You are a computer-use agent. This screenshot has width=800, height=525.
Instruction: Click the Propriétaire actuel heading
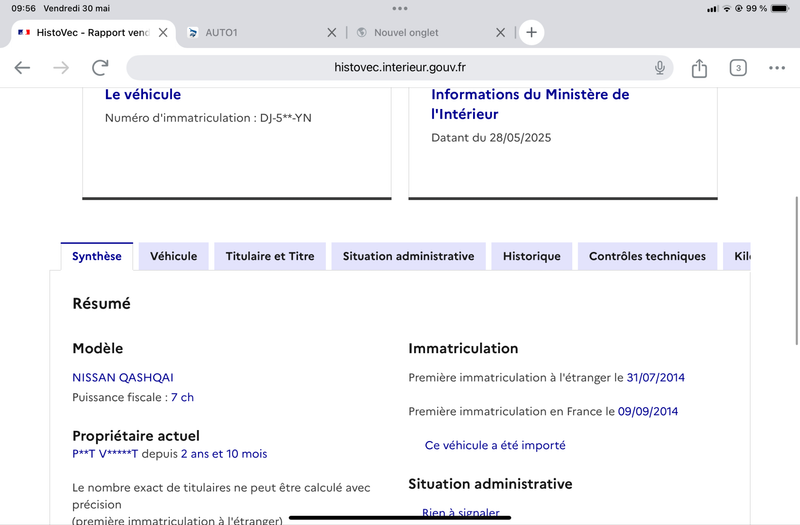pos(136,436)
